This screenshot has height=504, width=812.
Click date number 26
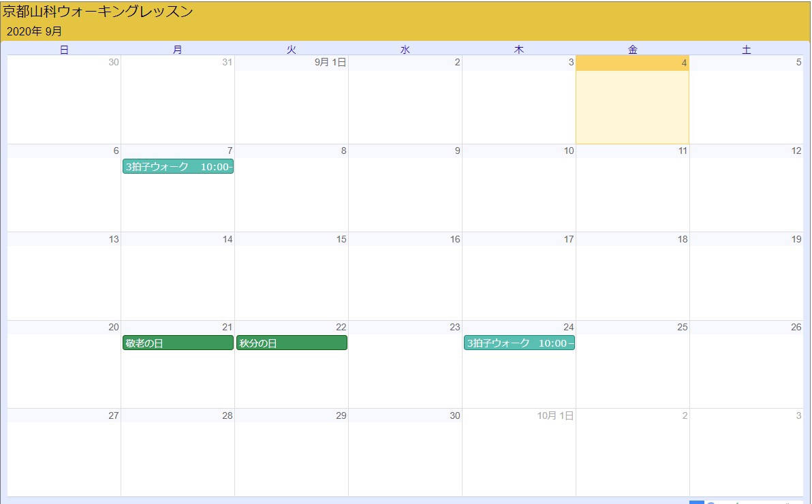click(796, 327)
